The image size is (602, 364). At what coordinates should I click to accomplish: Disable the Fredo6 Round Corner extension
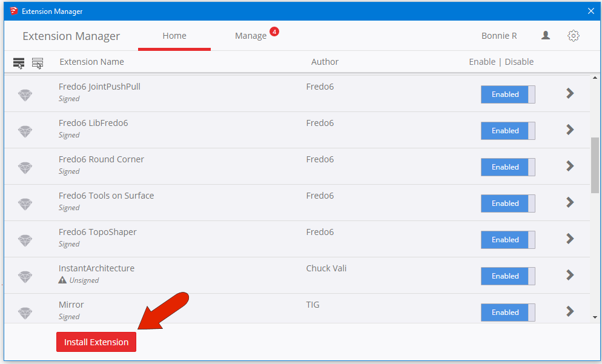click(508, 167)
